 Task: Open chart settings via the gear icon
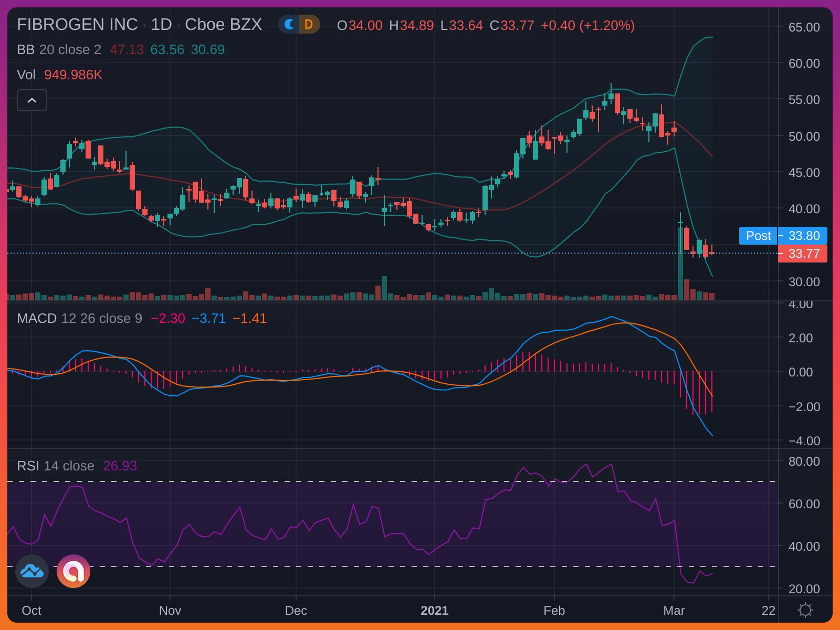(805, 610)
